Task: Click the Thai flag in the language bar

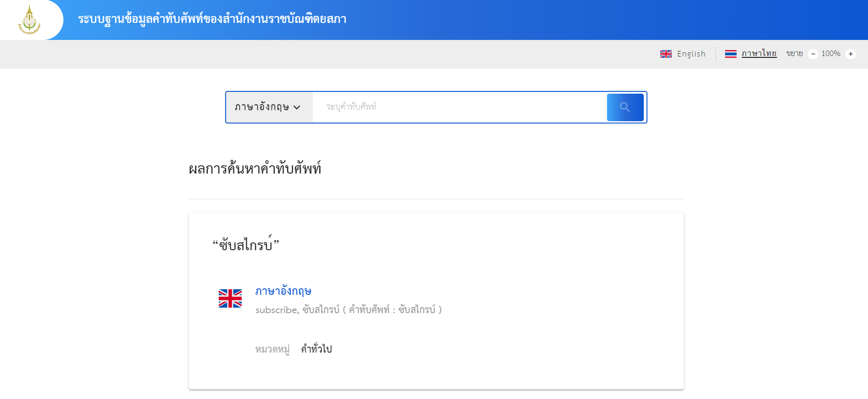Action: point(731,54)
